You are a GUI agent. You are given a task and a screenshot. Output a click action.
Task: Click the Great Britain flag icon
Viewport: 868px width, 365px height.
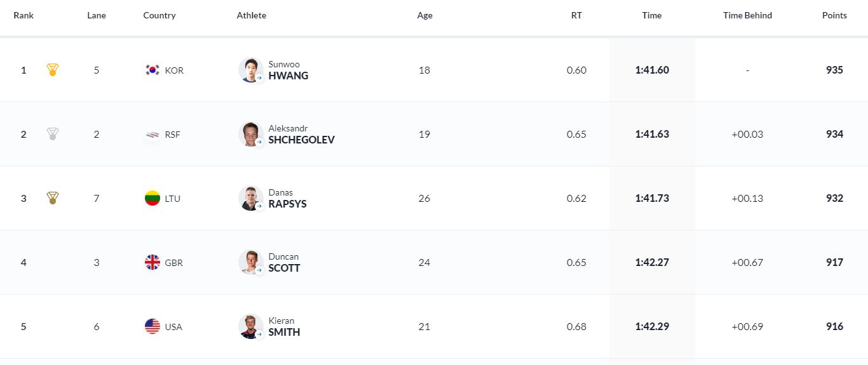tap(153, 262)
